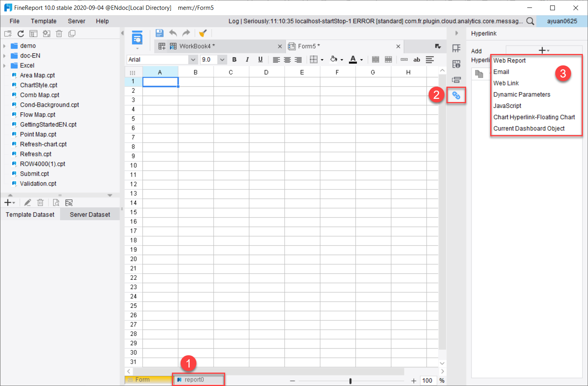The width and height of the screenshot is (588, 386).
Task: Save the current template
Action: point(159,33)
